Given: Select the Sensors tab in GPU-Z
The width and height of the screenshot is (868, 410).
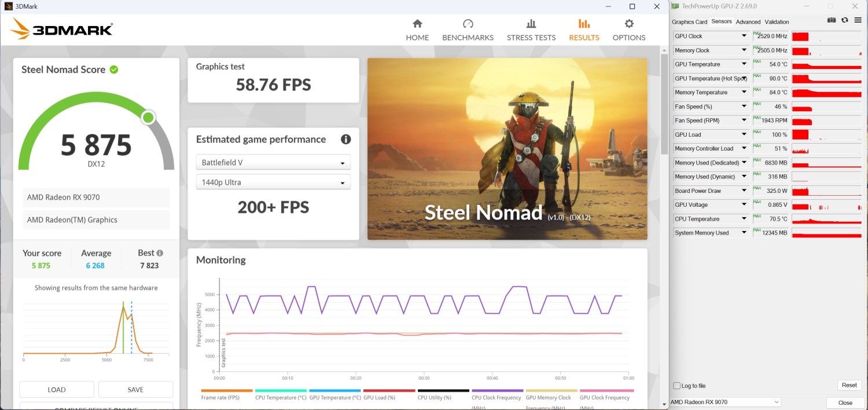Looking at the screenshot, I should [x=722, y=21].
